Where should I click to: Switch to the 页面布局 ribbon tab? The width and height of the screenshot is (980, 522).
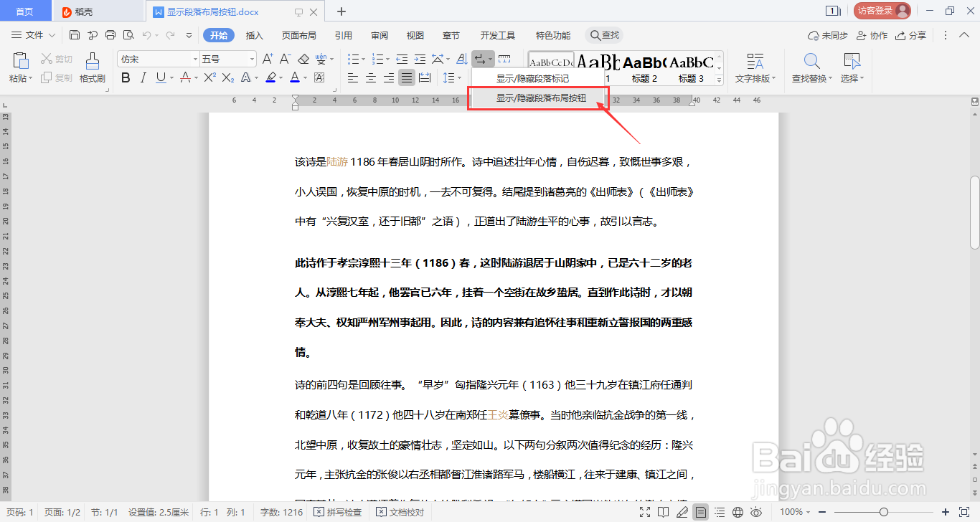(299, 34)
